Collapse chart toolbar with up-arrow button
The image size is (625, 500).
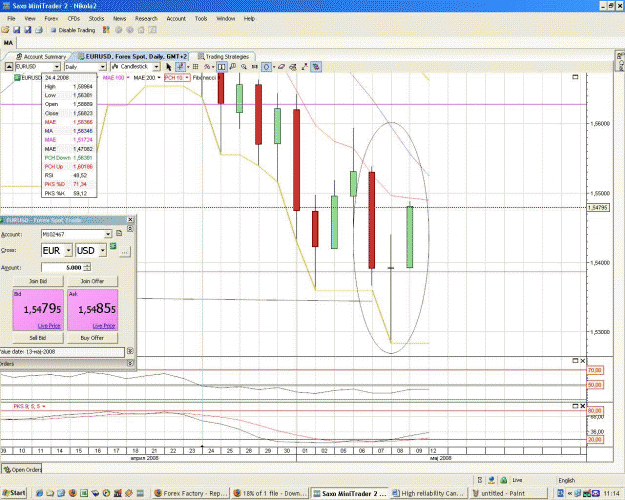click(x=8, y=67)
